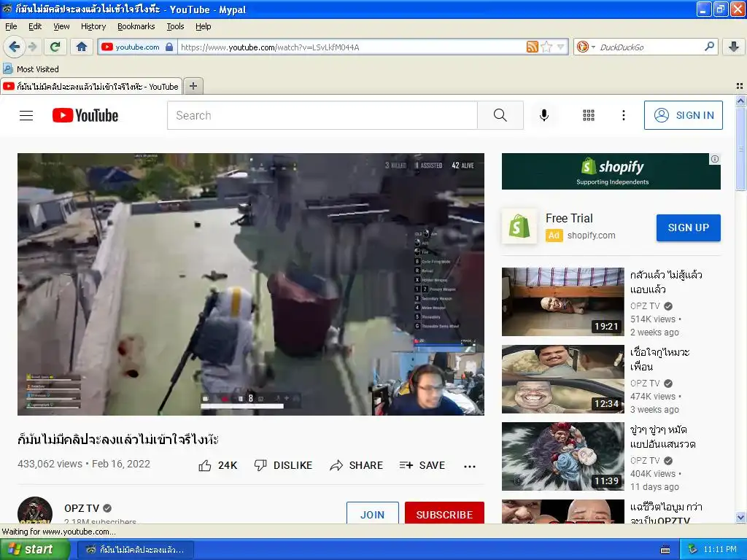Click the Shopify bag logo icon

point(519,226)
